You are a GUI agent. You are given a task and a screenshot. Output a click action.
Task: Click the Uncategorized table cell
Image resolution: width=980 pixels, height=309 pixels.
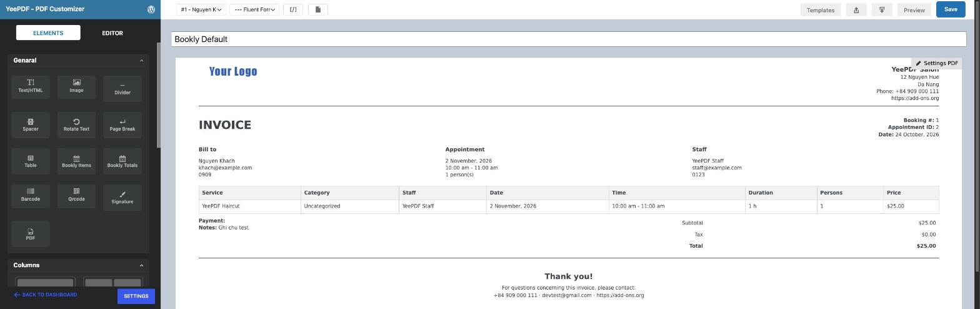point(350,206)
